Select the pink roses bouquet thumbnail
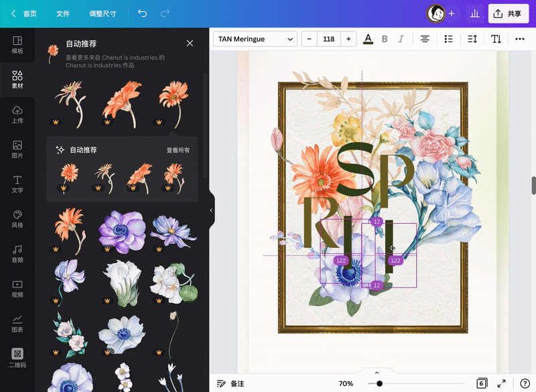 (70, 335)
